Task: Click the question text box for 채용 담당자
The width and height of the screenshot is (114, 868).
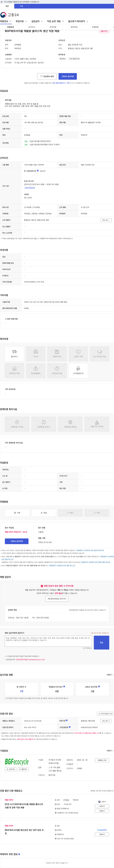Action: pyautogui.click(x=48, y=641)
